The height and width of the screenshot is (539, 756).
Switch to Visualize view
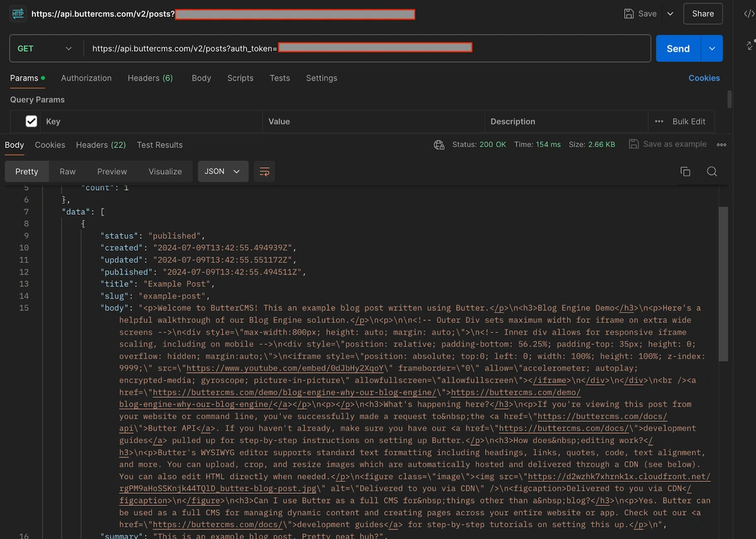pos(165,171)
